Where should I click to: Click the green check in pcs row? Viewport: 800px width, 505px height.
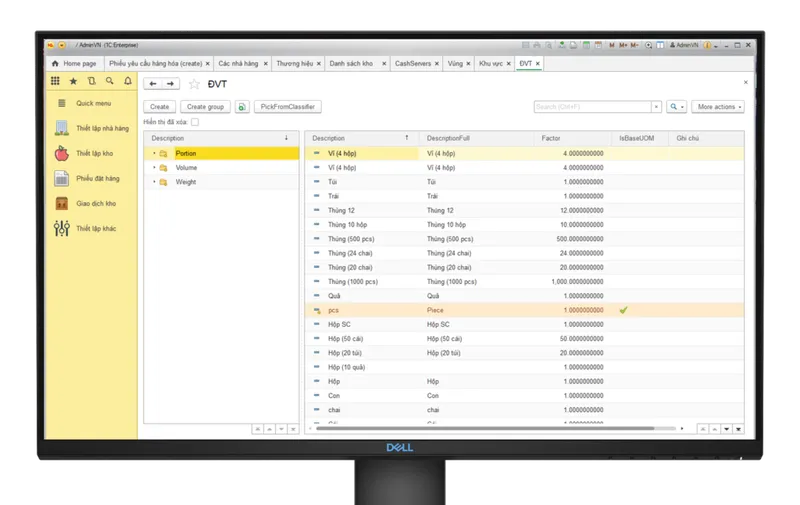623,310
